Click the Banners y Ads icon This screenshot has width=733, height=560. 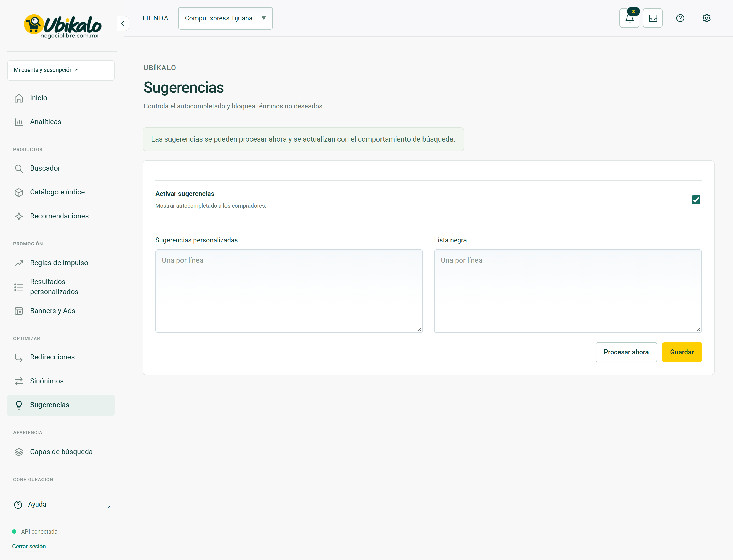pyautogui.click(x=19, y=311)
